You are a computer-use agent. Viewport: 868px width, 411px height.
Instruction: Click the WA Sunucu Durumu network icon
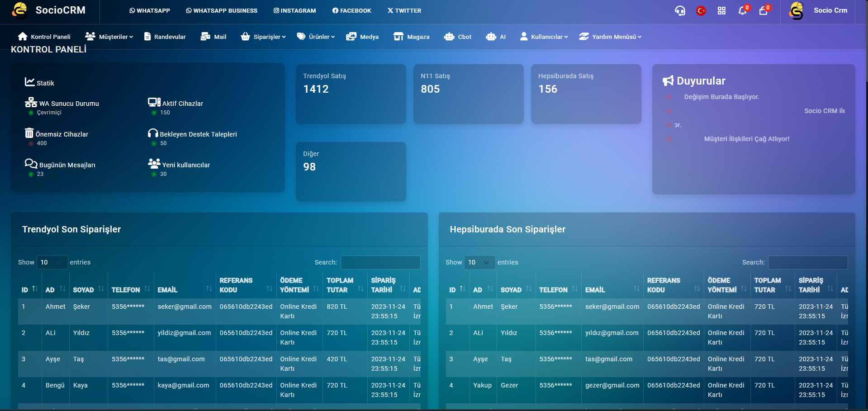click(x=31, y=102)
